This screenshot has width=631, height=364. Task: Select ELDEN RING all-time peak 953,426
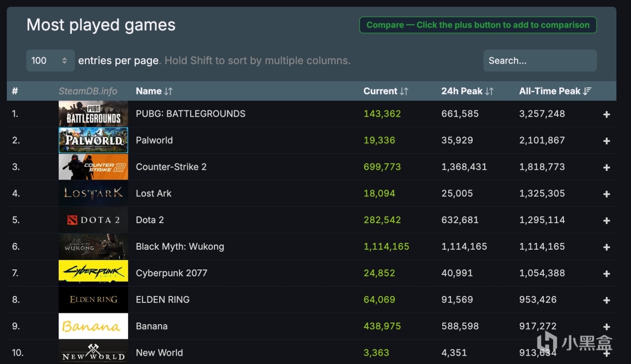tap(538, 299)
